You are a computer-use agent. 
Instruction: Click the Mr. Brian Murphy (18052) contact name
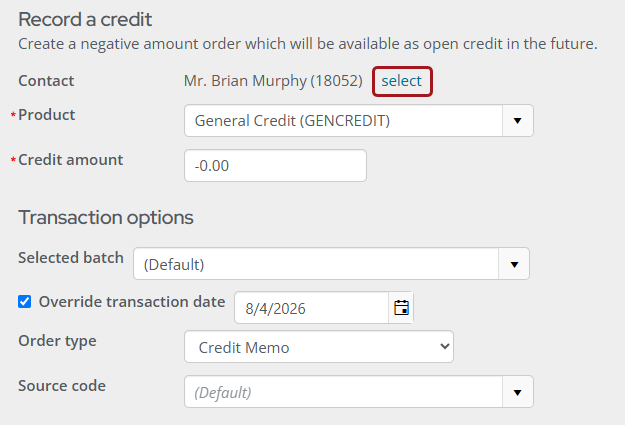coord(273,81)
